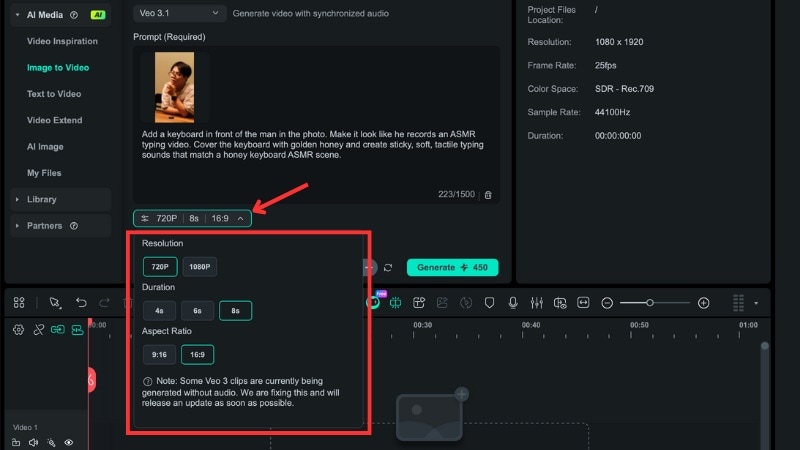This screenshot has height=450, width=800.
Task: Set aspect ratio to 16:9
Action: click(197, 355)
